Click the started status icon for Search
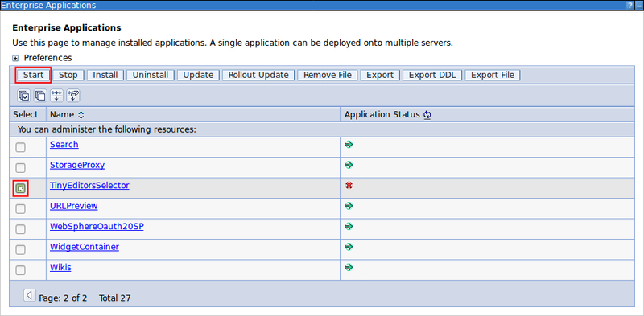 pos(349,145)
